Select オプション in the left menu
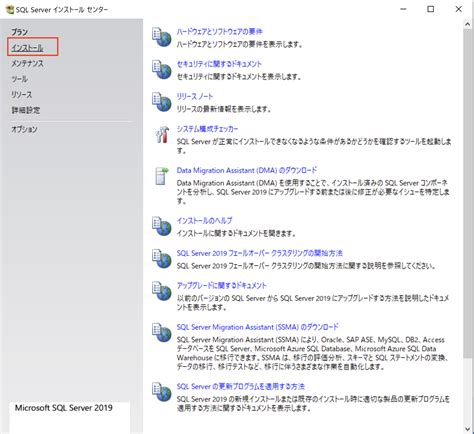The image size is (474, 434). (x=24, y=129)
